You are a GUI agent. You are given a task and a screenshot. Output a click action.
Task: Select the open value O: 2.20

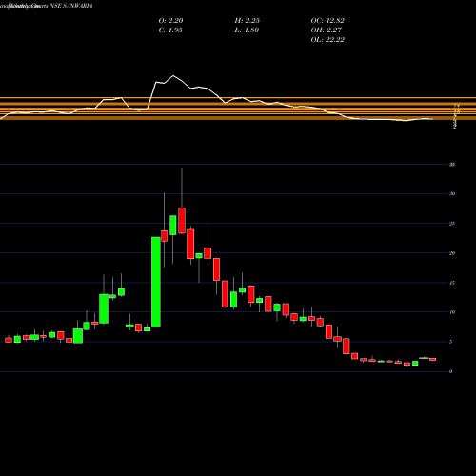pyautogui.click(x=170, y=20)
